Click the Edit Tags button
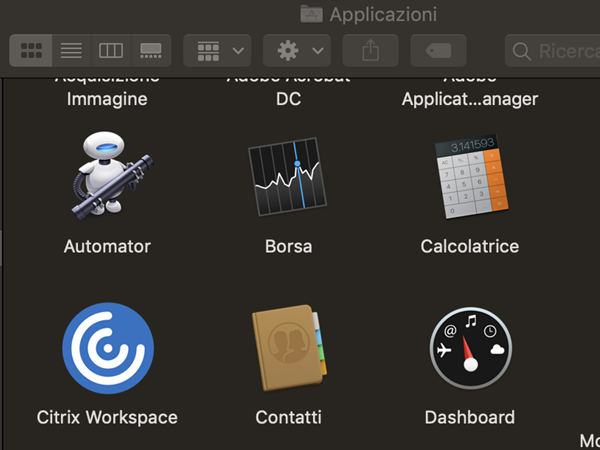Image resolution: width=600 pixels, height=450 pixels. 439,51
